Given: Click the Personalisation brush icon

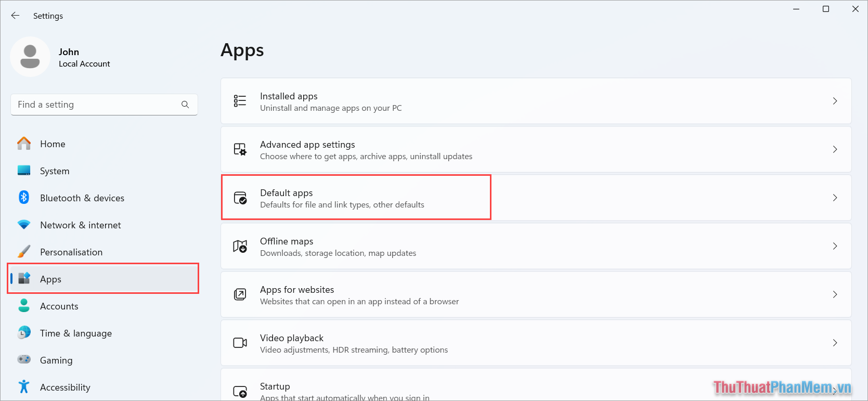Looking at the screenshot, I should pyautogui.click(x=24, y=252).
